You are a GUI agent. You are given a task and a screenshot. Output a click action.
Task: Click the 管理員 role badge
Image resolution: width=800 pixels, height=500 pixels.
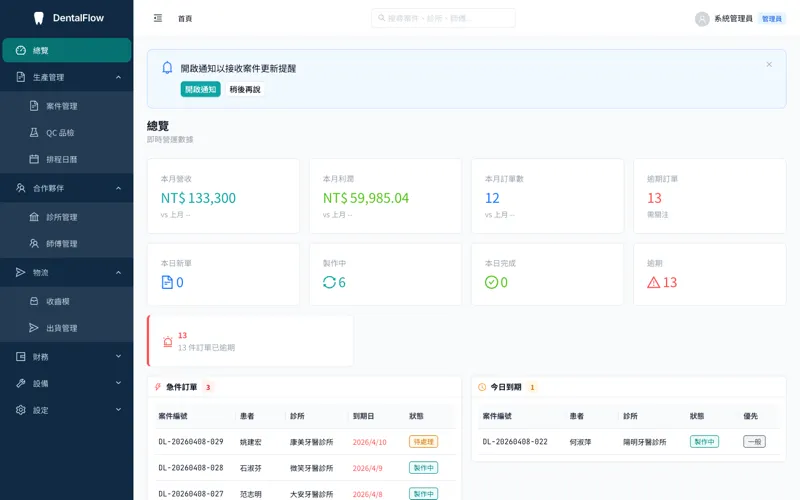(771, 19)
